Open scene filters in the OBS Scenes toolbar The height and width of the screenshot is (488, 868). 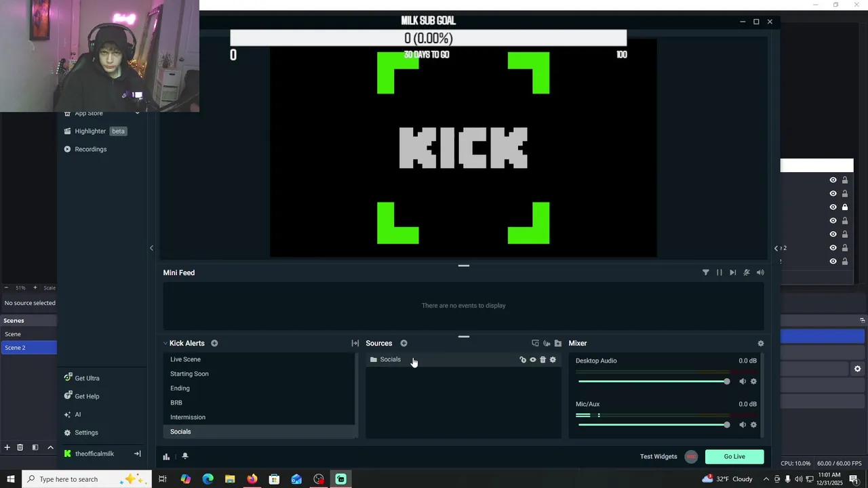tap(35, 447)
